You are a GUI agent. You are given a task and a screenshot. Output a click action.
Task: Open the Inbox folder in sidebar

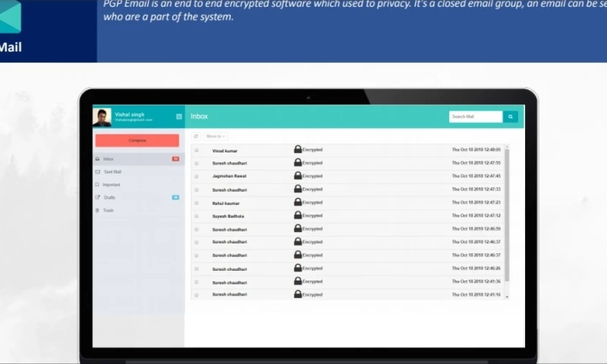139,159
